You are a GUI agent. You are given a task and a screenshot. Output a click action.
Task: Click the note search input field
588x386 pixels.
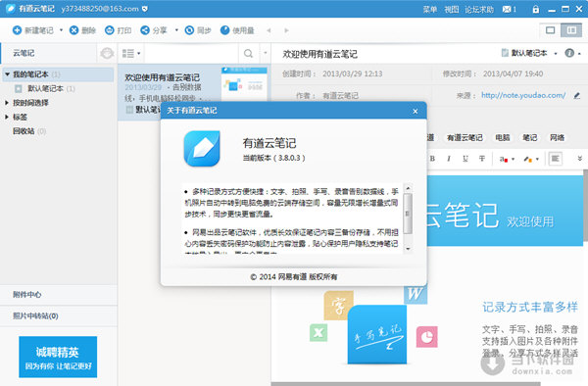[191, 54]
